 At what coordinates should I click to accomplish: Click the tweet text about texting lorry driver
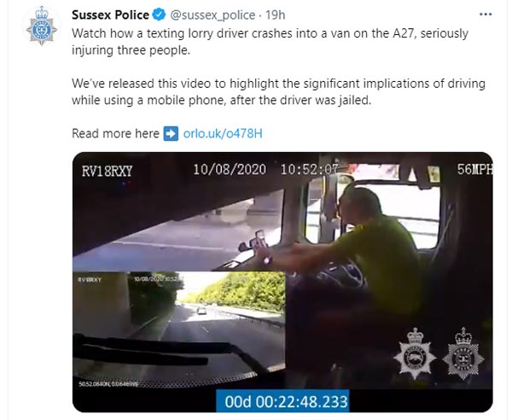tap(270, 42)
